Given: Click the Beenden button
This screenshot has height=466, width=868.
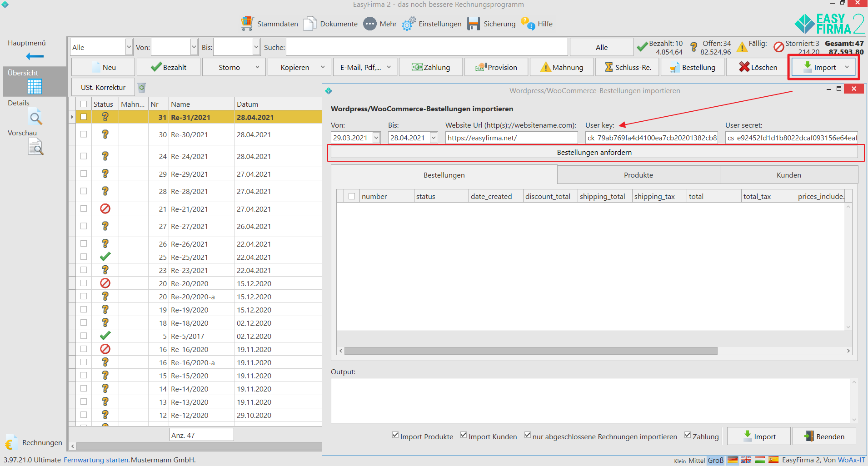Looking at the screenshot, I should coord(824,436).
